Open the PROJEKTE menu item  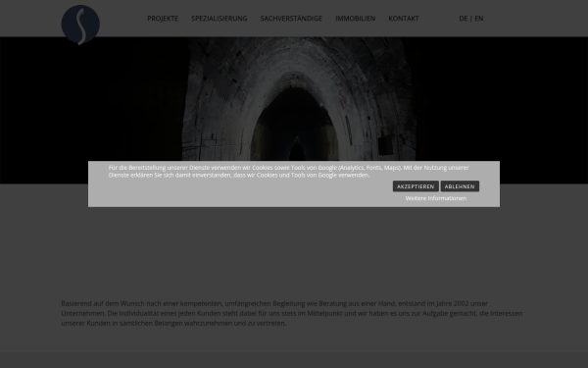[163, 19]
